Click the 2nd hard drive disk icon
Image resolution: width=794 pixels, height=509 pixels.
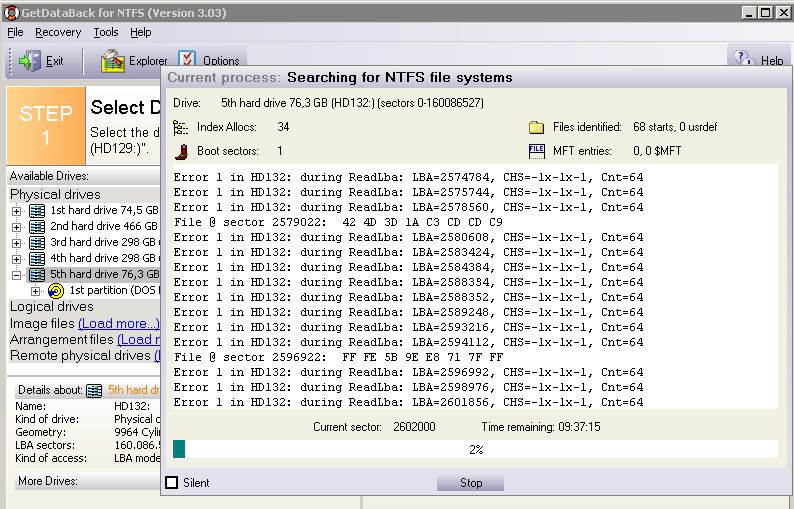click(37, 226)
